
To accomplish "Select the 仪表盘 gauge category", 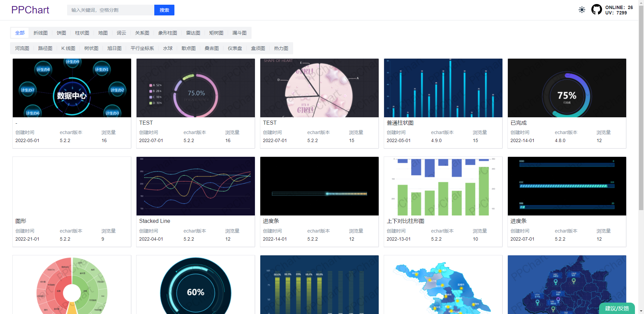I will (235, 48).
